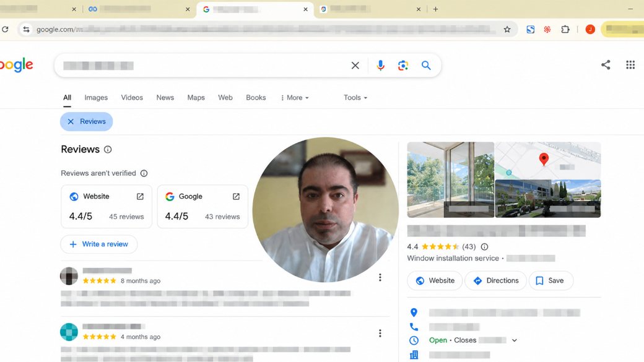Submit the query with the magnifier icon

[426, 65]
